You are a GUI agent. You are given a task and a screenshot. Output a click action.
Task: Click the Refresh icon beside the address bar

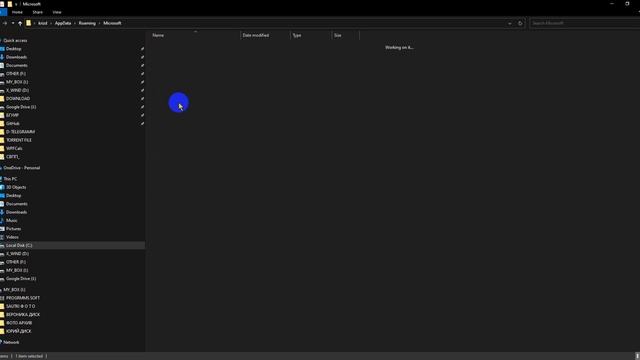click(520, 23)
